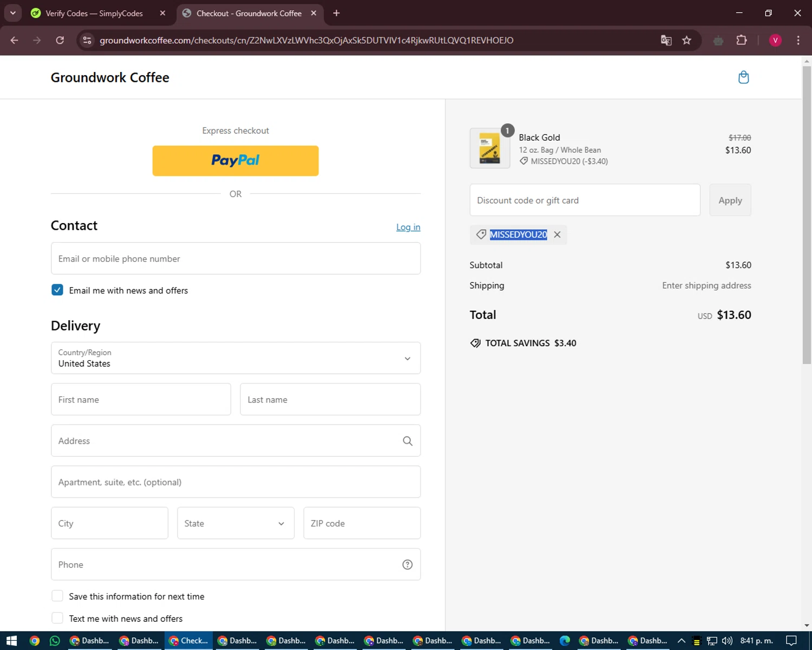Pay with PayPal express checkout
812x650 pixels.
point(235,161)
